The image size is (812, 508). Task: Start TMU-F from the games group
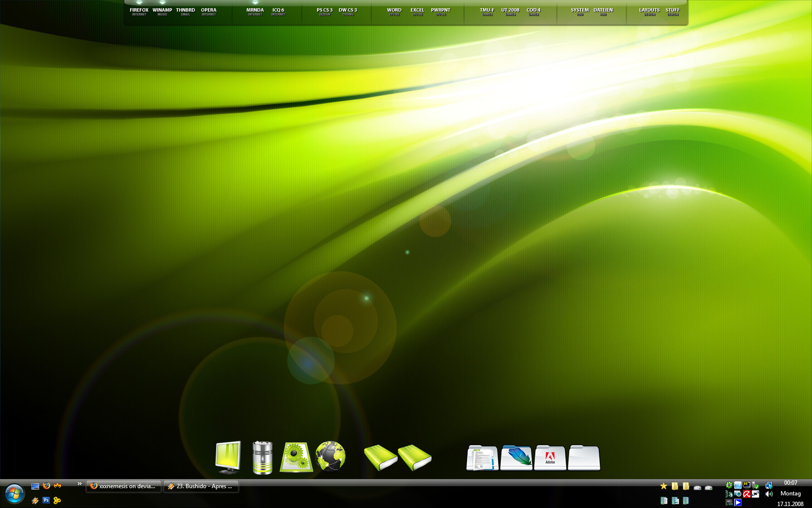coord(487,12)
